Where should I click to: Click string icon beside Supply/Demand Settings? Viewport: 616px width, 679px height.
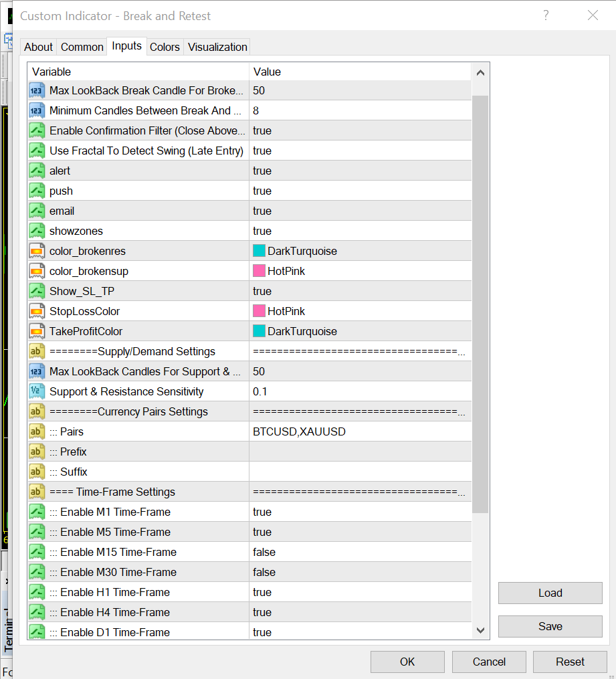(37, 351)
